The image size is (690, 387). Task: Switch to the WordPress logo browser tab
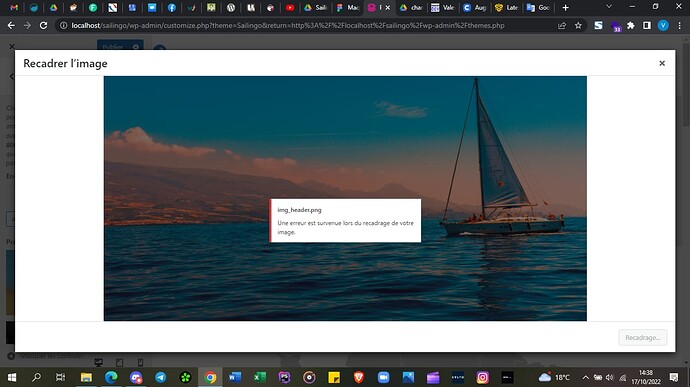(231, 7)
